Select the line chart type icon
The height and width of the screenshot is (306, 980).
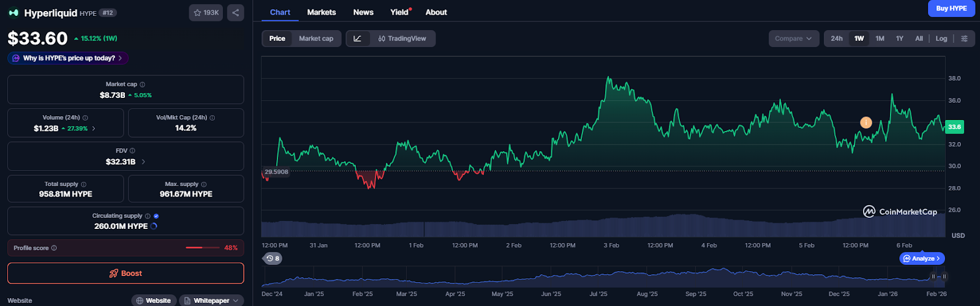click(358, 39)
